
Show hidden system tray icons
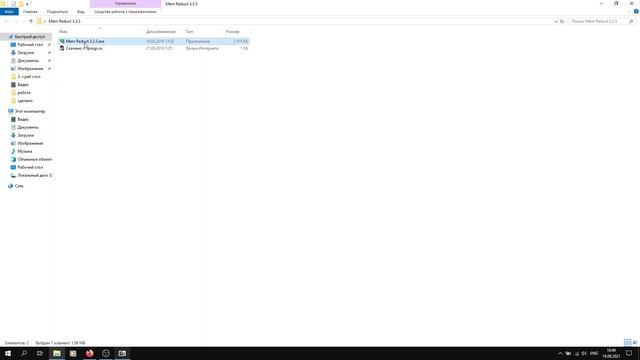[x=560, y=353]
